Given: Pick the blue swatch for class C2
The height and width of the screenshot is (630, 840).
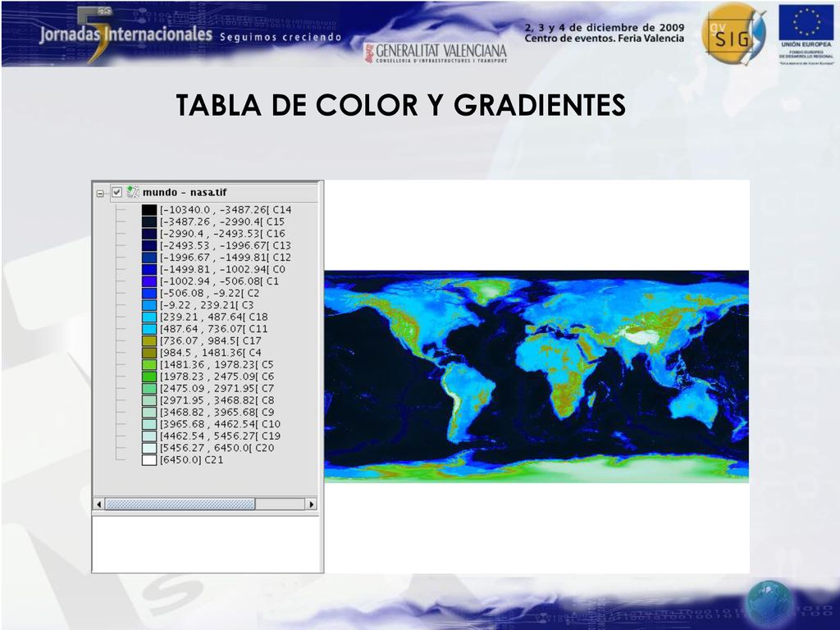Looking at the screenshot, I should (149, 293).
